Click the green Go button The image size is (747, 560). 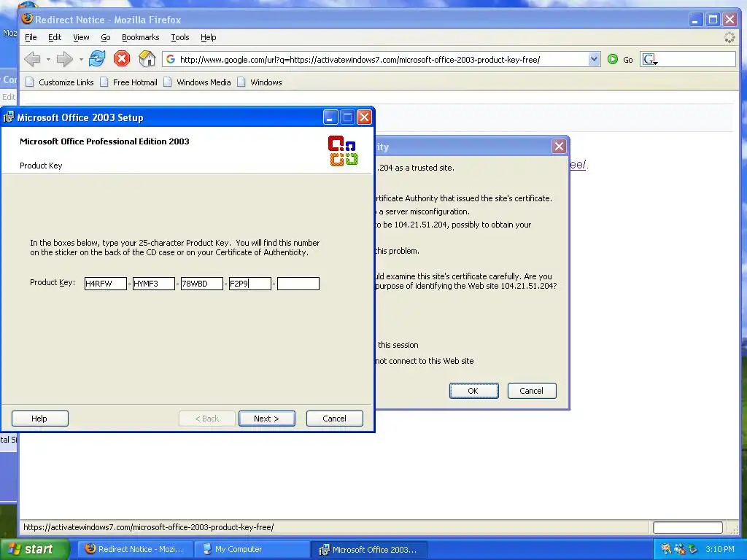pyautogui.click(x=620, y=60)
